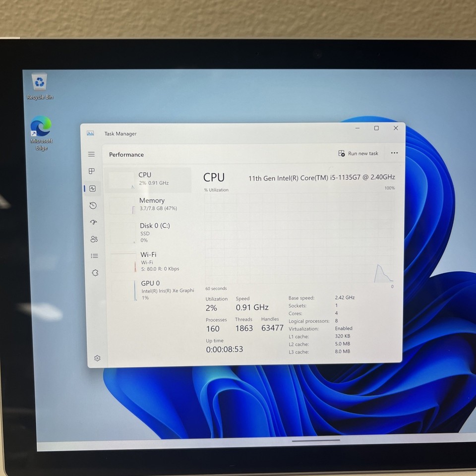476x476 pixels.
Task: Click the L1 cache 320 KB value
Action: click(x=343, y=336)
